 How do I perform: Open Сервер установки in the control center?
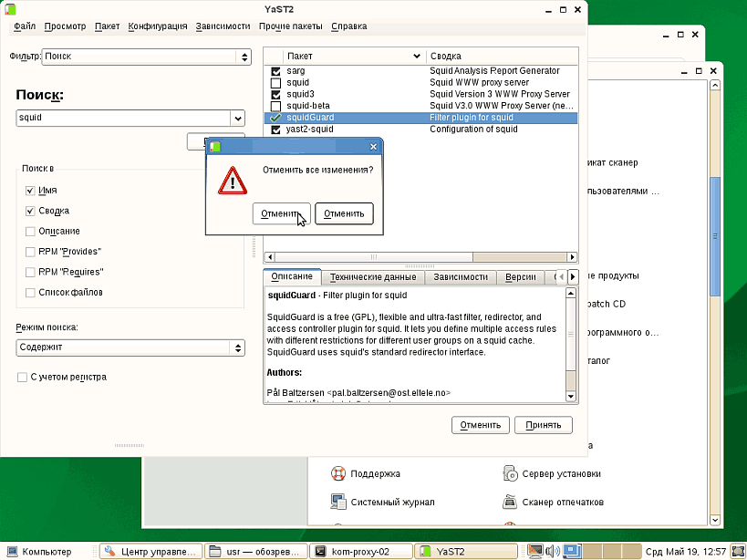pyautogui.click(x=552, y=473)
